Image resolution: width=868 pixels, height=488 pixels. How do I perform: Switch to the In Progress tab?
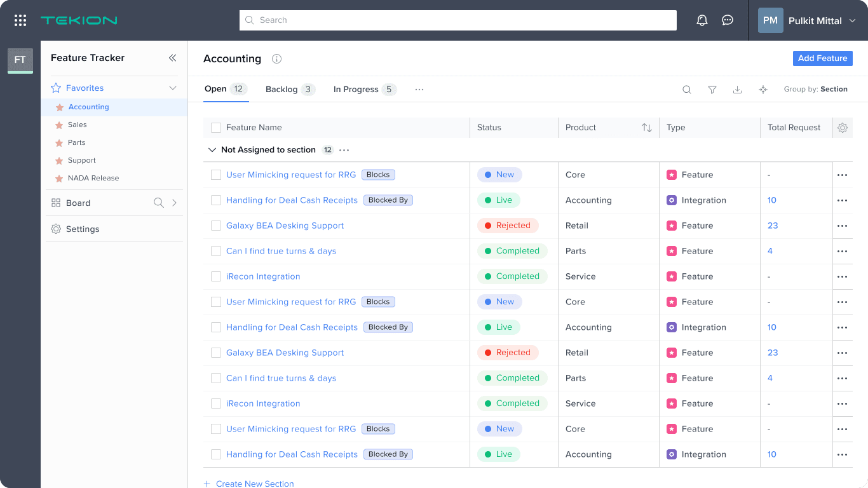tap(365, 90)
